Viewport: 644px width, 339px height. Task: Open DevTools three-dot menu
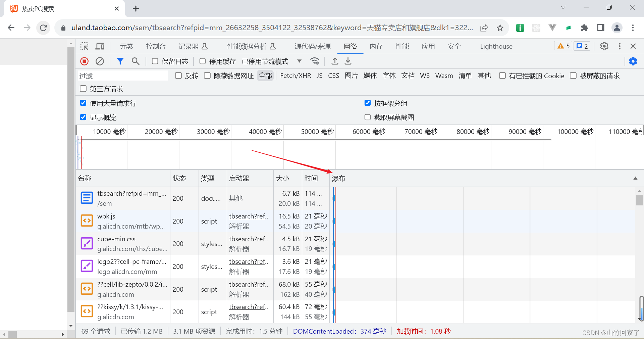click(x=620, y=46)
